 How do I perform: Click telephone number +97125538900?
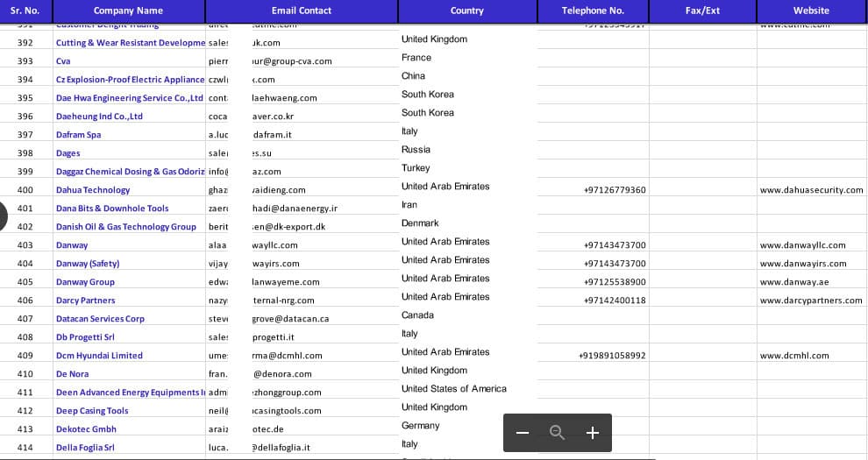click(x=615, y=282)
